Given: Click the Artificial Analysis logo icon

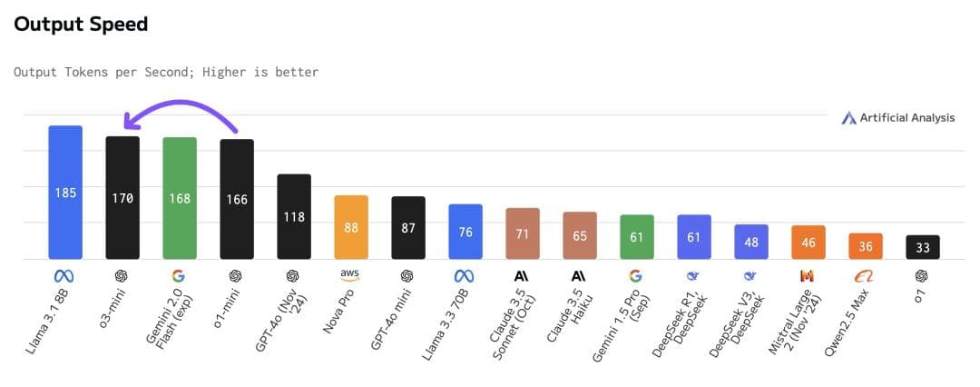Looking at the screenshot, I should click(x=848, y=118).
